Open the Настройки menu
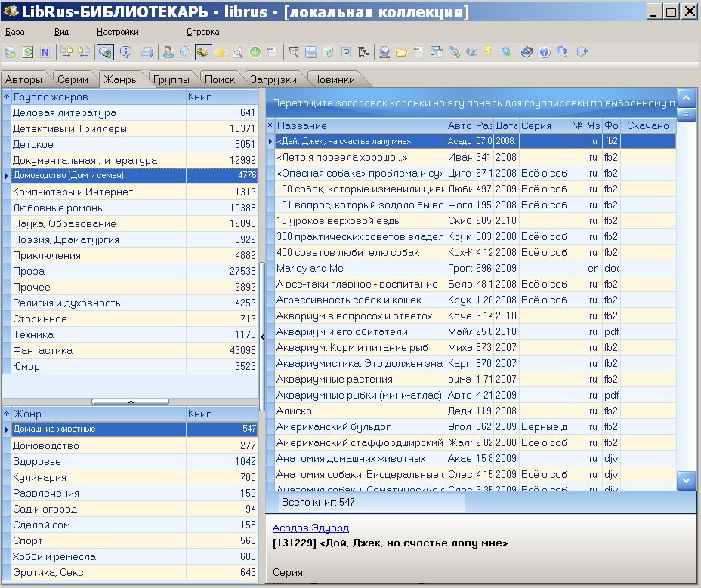The width and height of the screenshot is (701, 588). point(117,32)
